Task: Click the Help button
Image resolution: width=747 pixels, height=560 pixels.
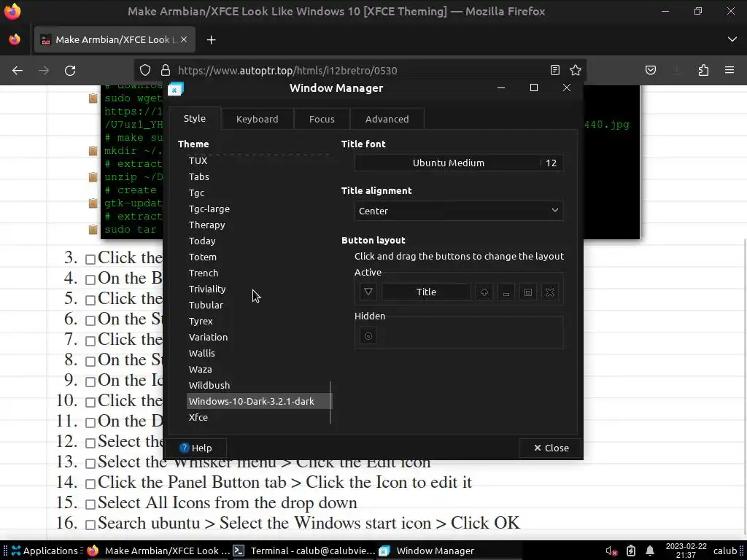Action: click(x=196, y=448)
